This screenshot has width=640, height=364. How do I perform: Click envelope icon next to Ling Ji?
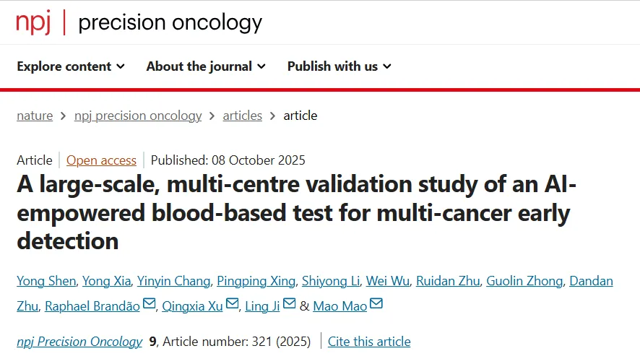click(x=289, y=305)
